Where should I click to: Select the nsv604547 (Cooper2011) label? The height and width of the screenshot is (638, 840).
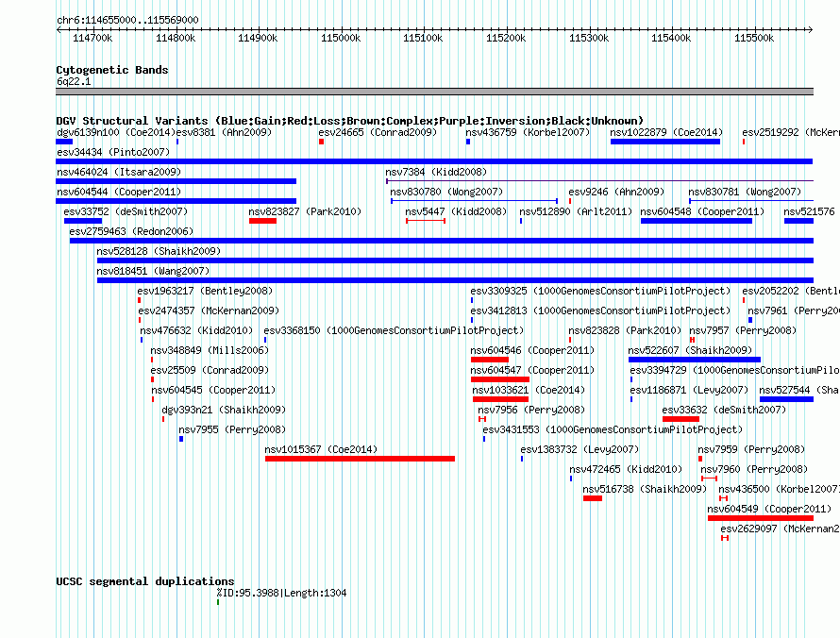pyautogui.click(x=532, y=370)
